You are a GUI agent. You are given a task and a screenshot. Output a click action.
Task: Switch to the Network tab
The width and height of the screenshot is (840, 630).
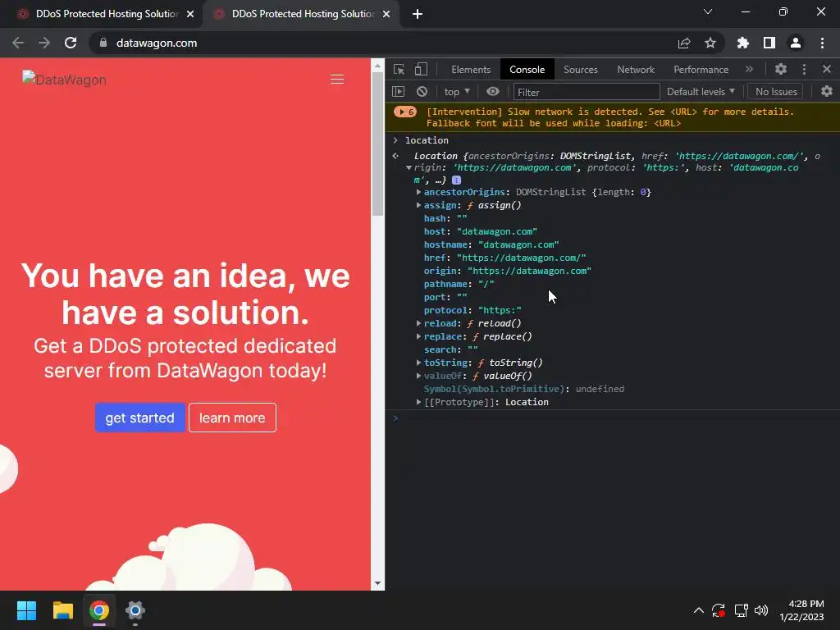click(636, 70)
